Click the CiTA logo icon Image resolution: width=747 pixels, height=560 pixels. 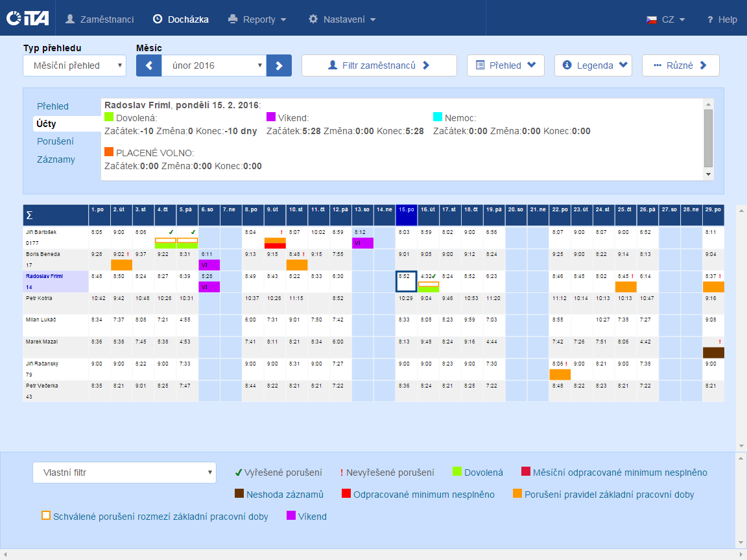point(27,19)
